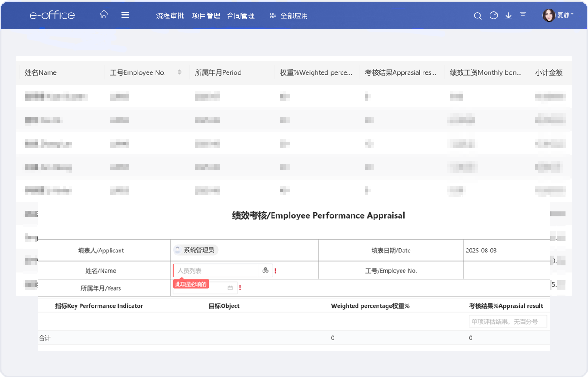Click the 人员列表 name input field
The width and height of the screenshot is (588, 377).
(x=215, y=270)
